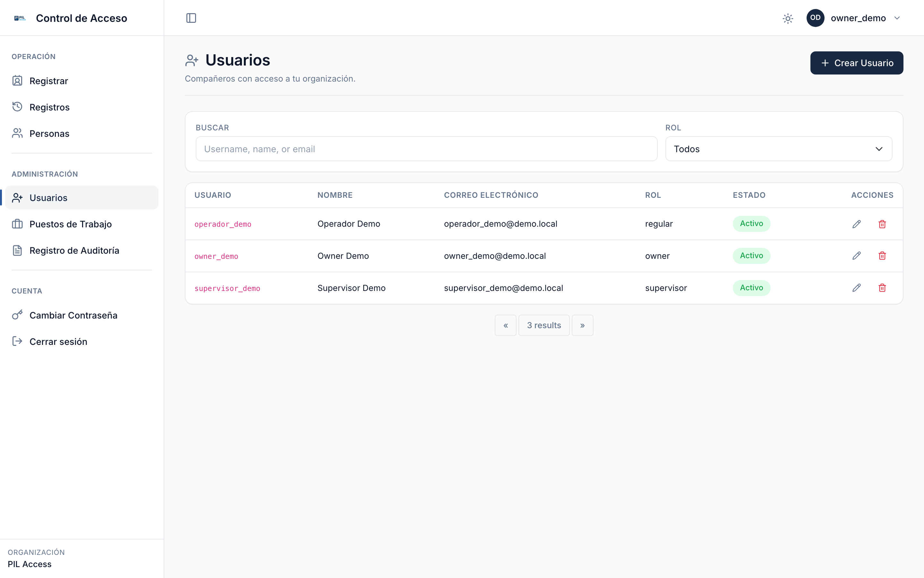
Task: Click the owner_demo@demo.local email
Action: 495,256
